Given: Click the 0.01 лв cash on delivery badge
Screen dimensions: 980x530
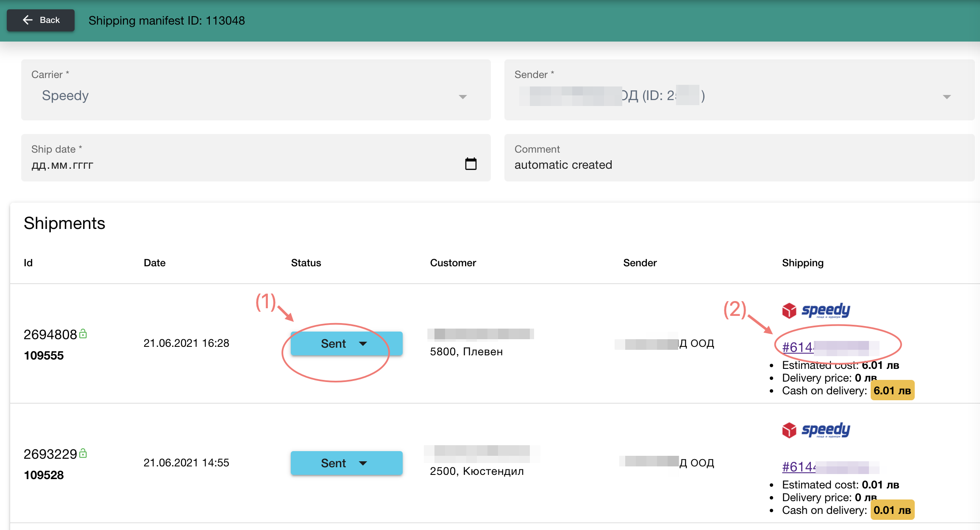Looking at the screenshot, I should (892, 510).
